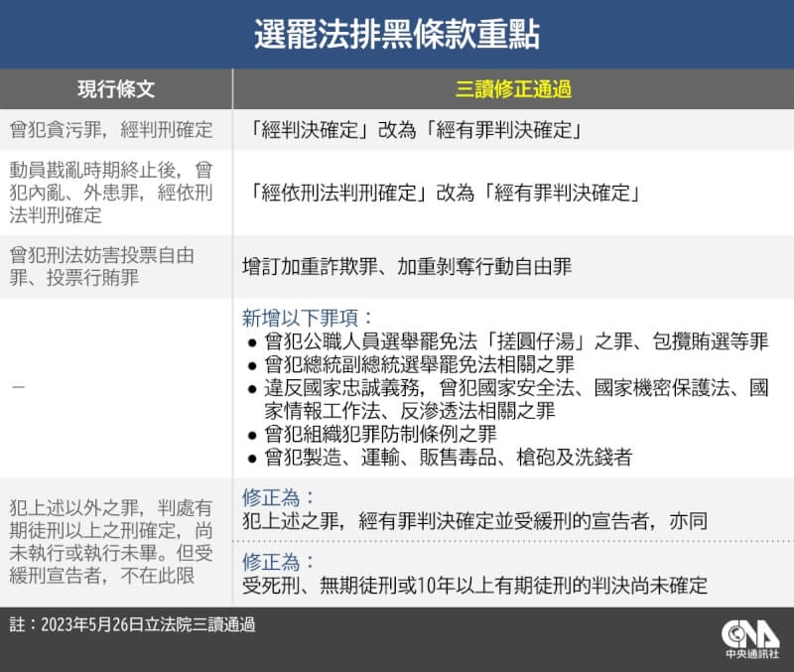Image resolution: width=794 pixels, height=672 pixels.
Task: Click the footnote 2023年5月26日立法院三讀通過
Action: pyautogui.click(x=132, y=624)
